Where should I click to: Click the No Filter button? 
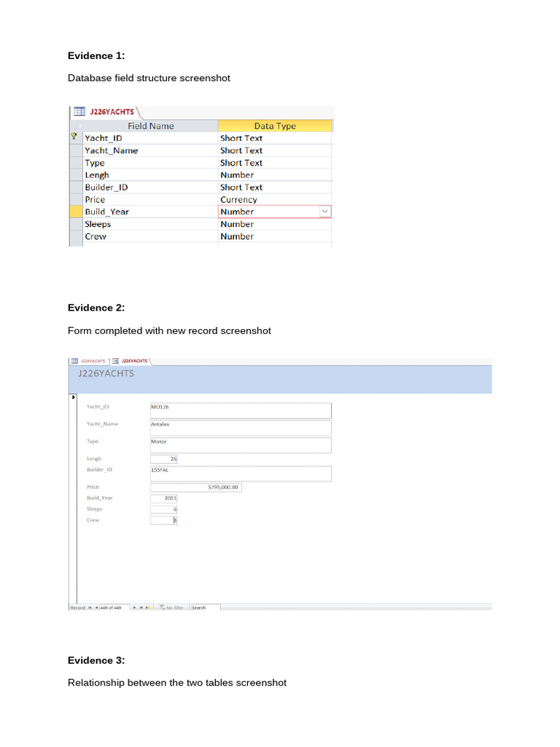coord(171,608)
